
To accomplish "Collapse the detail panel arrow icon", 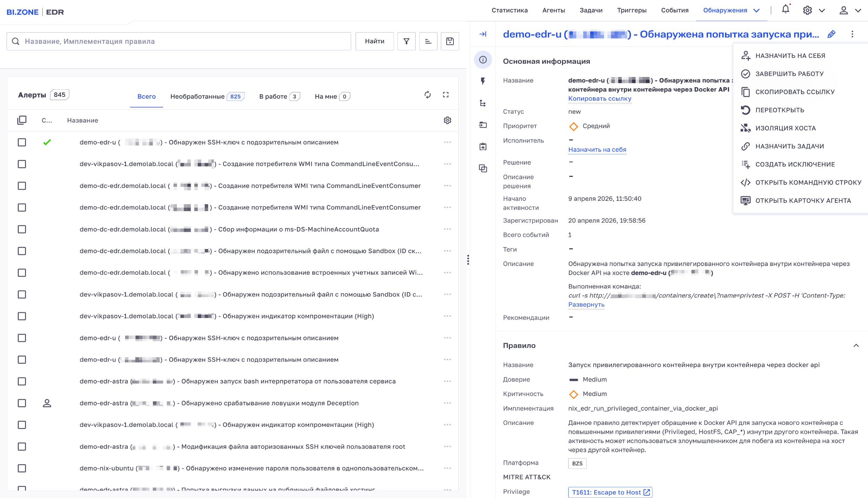I will point(483,34).
